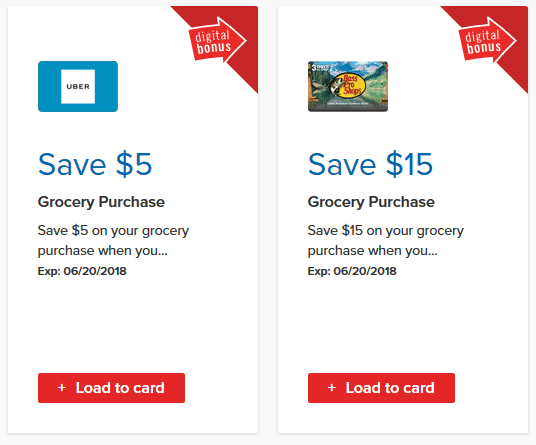This screenshot has width=536, height=445.
Task: Expand truncated description of $5 grocery offer
Action: 113,241
